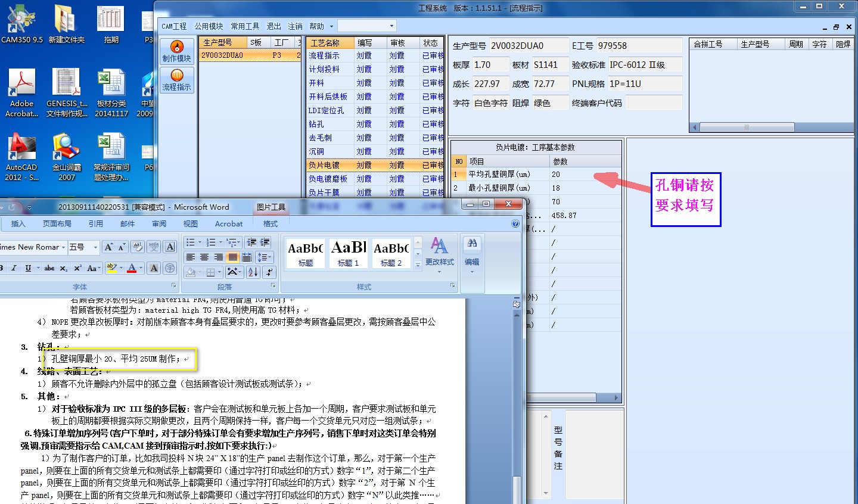Toggle italic formatting in Word
This screenshot has width=858, height=504.
[x=14, y=268]
